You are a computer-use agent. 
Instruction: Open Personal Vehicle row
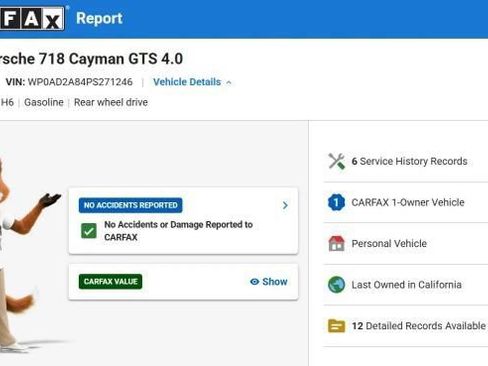click(406, 244)
